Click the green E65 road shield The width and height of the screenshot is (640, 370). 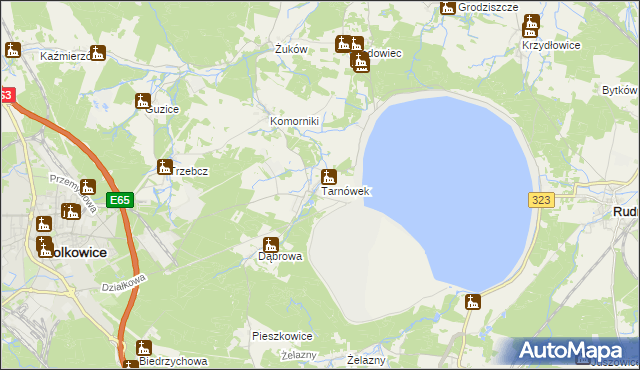(x=120, y=200)
